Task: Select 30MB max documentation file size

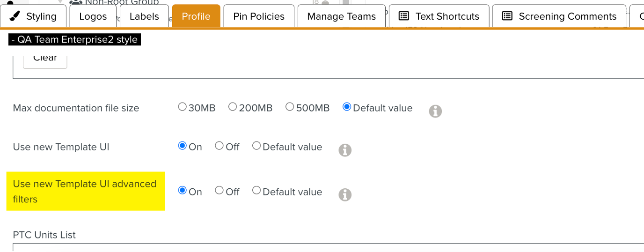Action: tap(183, 107)
